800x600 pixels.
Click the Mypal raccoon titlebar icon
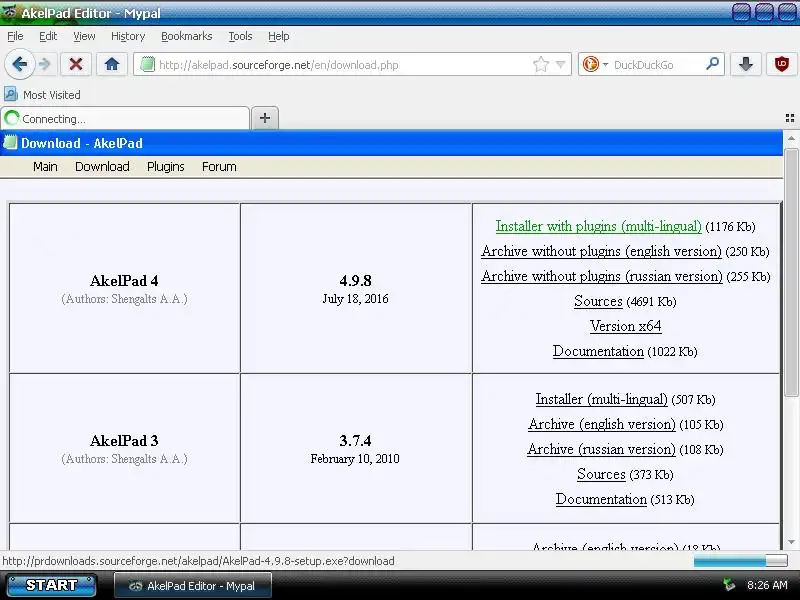[9, 12]
